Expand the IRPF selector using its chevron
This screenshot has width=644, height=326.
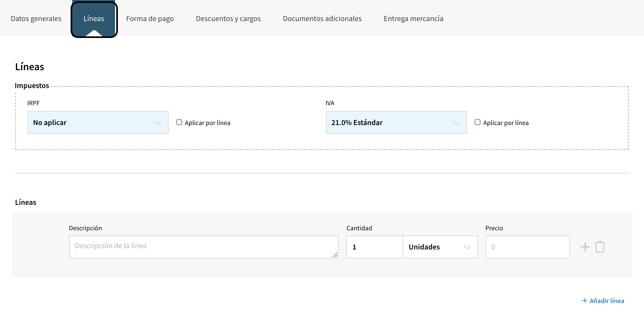pos(157,122)
